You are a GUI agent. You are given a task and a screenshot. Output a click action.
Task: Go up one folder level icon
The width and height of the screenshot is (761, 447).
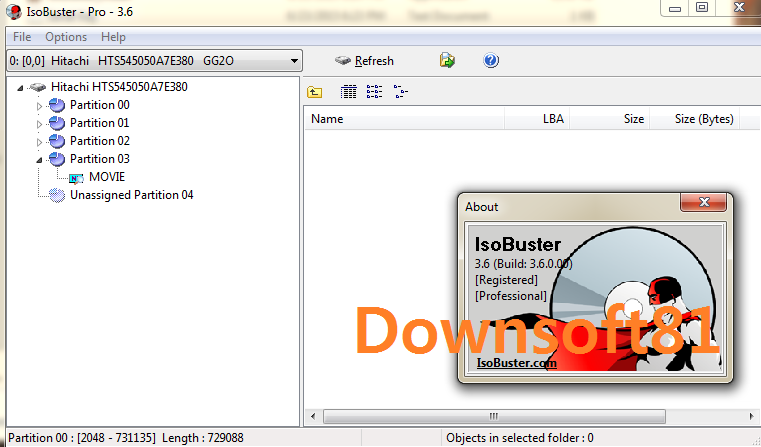[x=314, y=92]
